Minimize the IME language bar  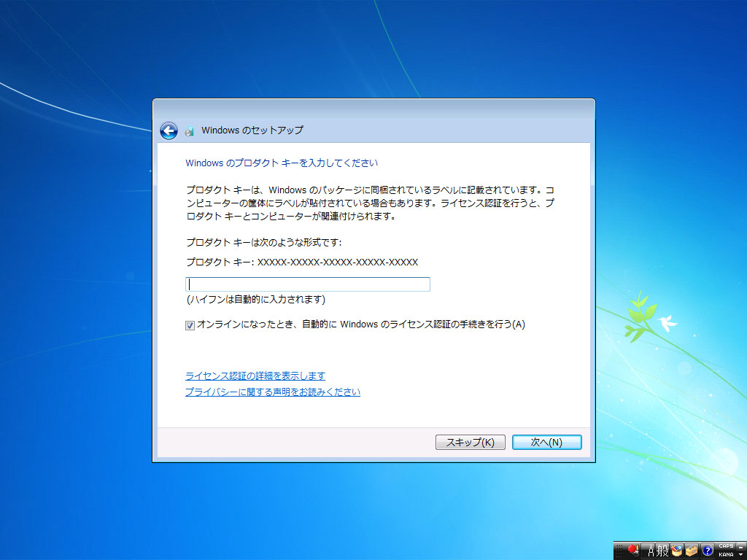click(741, 546)
